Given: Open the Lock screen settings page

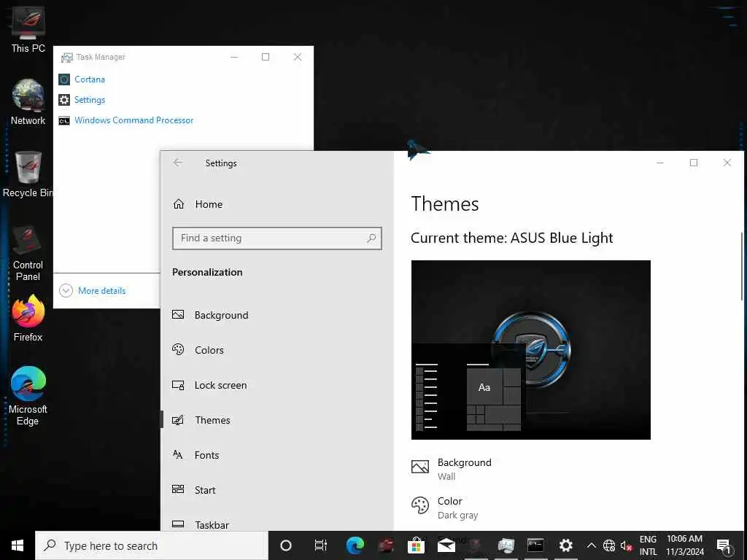Looking at the screenshot, I should click(x=220, y=385).
